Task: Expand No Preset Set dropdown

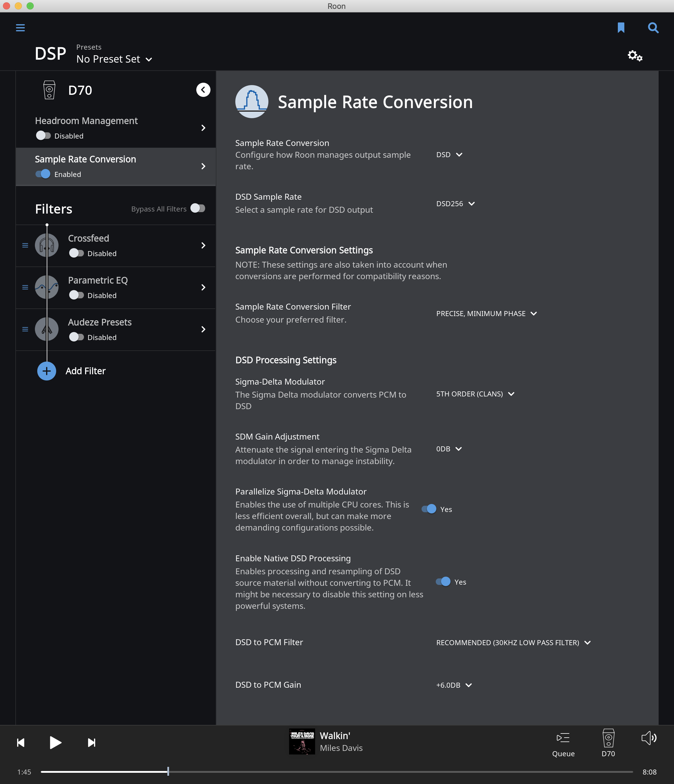Action: click(x=114, y=59)
